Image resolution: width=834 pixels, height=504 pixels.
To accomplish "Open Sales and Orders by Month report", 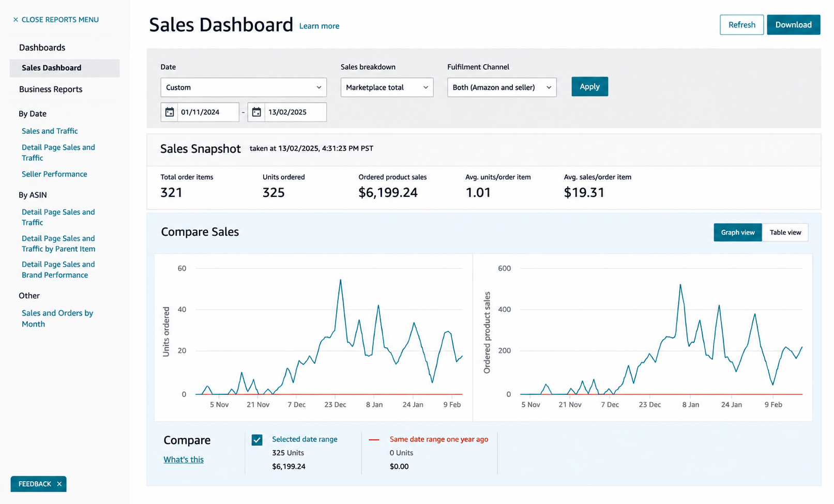I will (x=57, y=318).
